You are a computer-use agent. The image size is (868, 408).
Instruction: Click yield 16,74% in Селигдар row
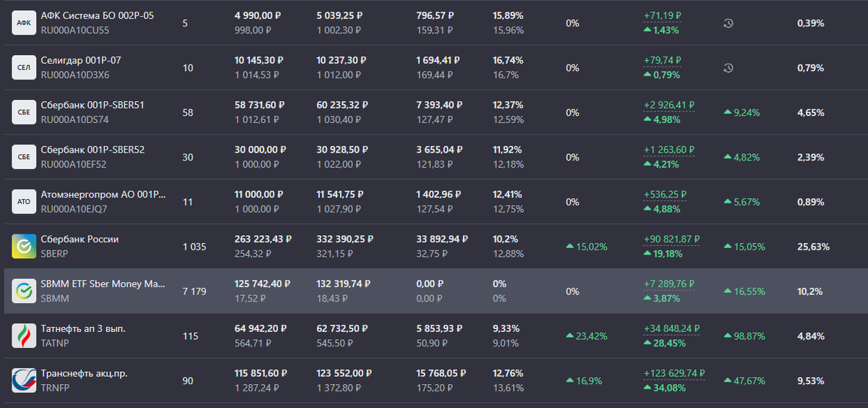tap(508, 60)
